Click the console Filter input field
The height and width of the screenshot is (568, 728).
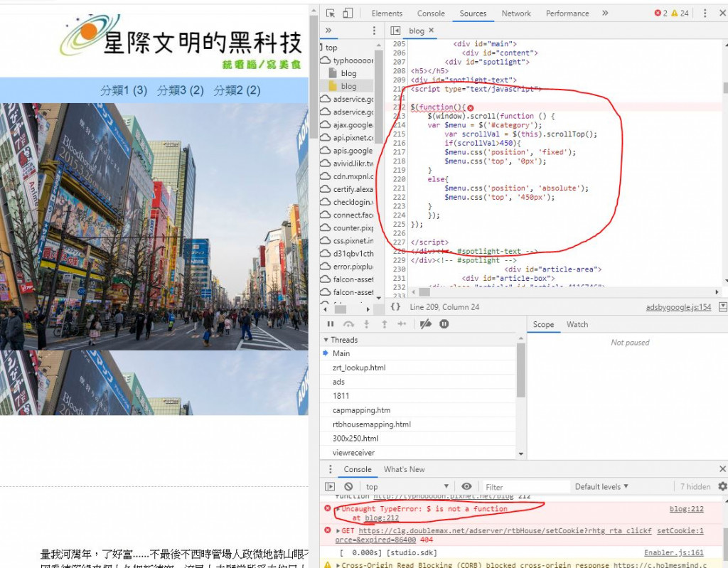pyautogui.click(x=525, y=487)
